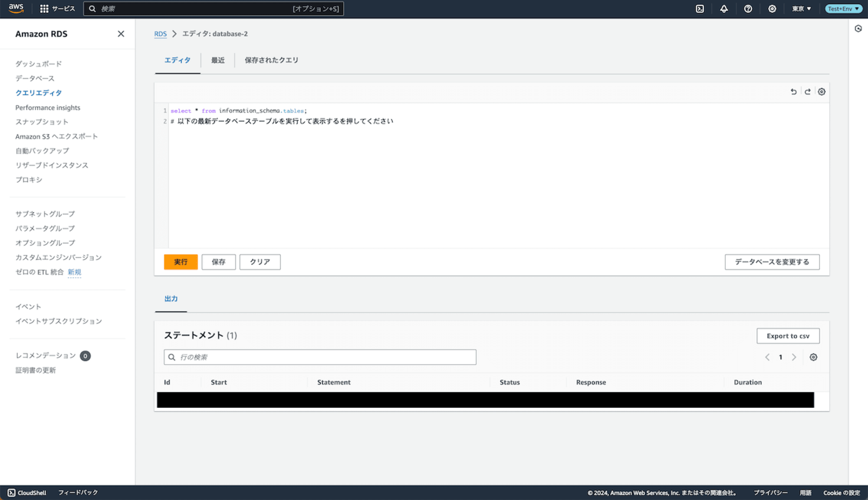Screen dimensions: 868x500
Task: Launch CloudShell from top bar icon
Action: 700,9
